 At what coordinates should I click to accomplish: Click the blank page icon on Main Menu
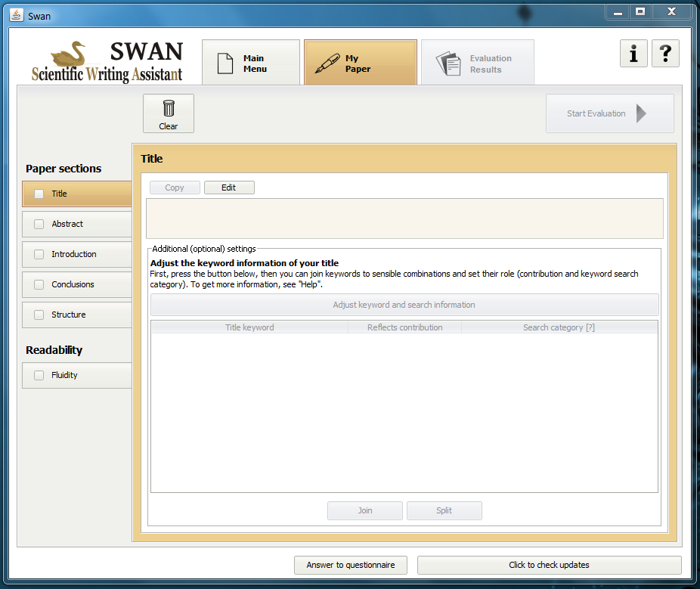225,64
